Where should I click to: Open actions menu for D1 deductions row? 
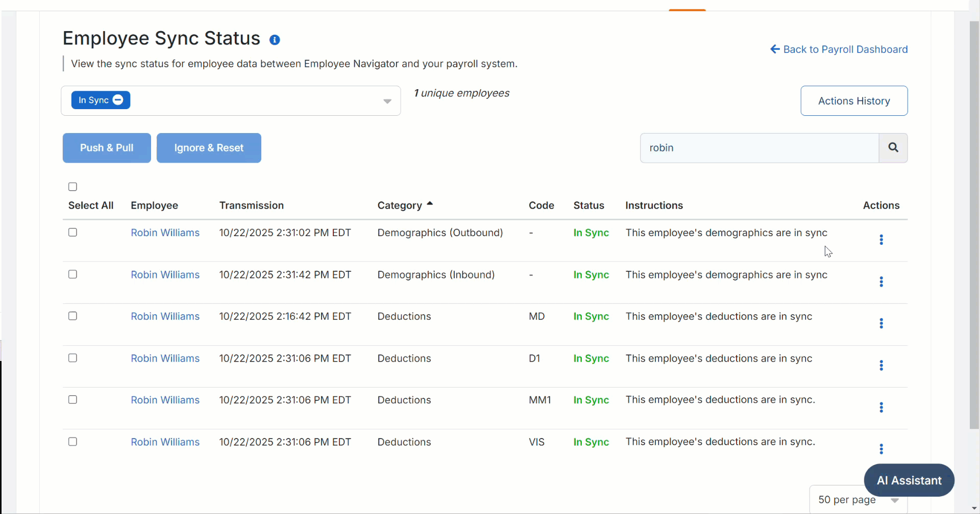tap(881, 365)
